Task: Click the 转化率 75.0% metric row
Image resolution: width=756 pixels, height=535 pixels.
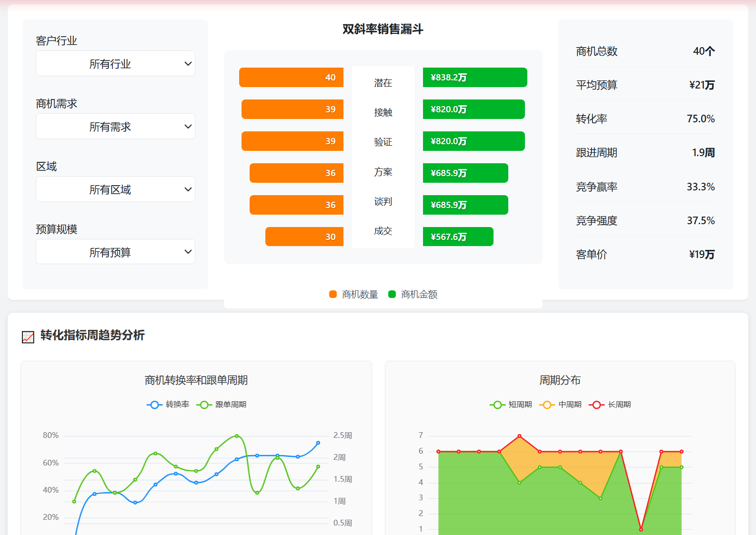Action: coord(645,119)
